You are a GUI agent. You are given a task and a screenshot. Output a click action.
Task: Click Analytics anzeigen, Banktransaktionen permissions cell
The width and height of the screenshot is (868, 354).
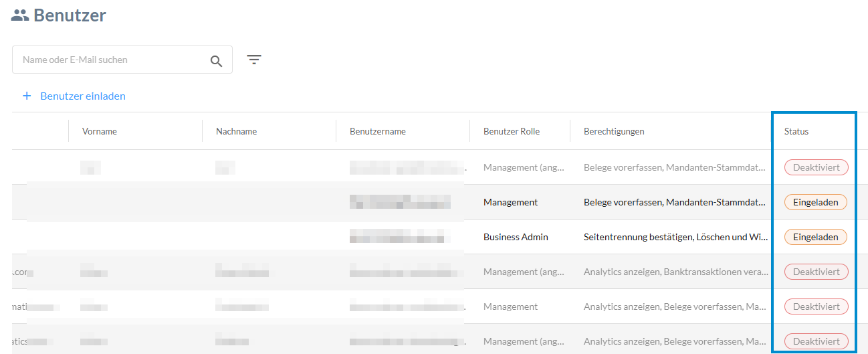(x=675, y=272)
